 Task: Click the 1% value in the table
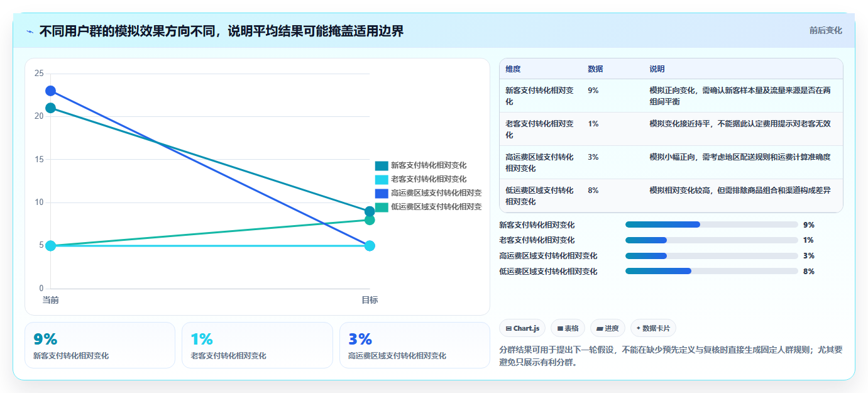tap(593, 124)
